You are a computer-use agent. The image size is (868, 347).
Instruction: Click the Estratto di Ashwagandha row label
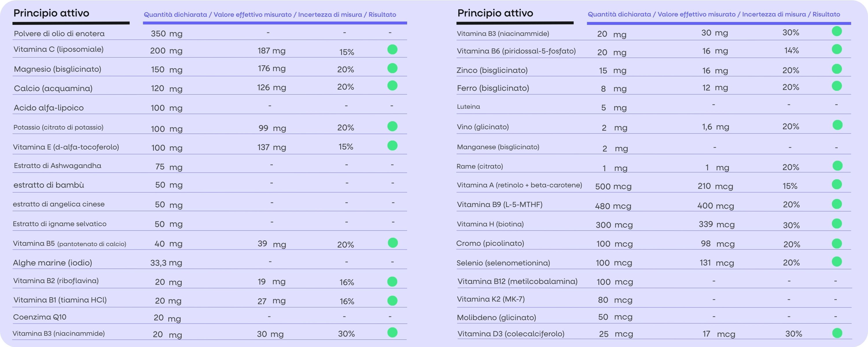pyautogui.click(x=58, y=166)
